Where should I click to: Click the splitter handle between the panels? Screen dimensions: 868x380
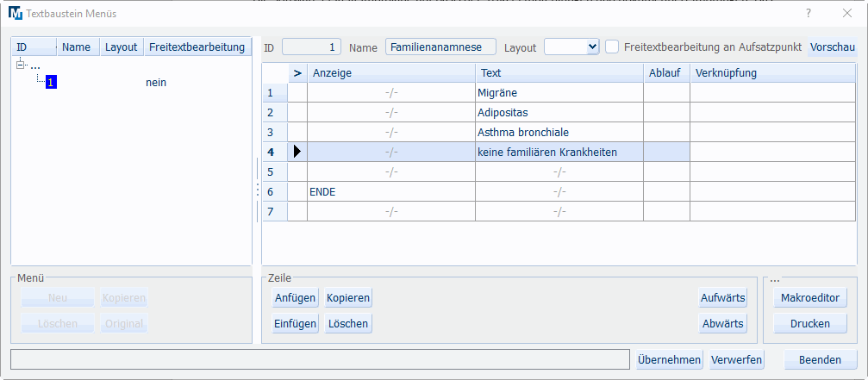pos(258,190)
